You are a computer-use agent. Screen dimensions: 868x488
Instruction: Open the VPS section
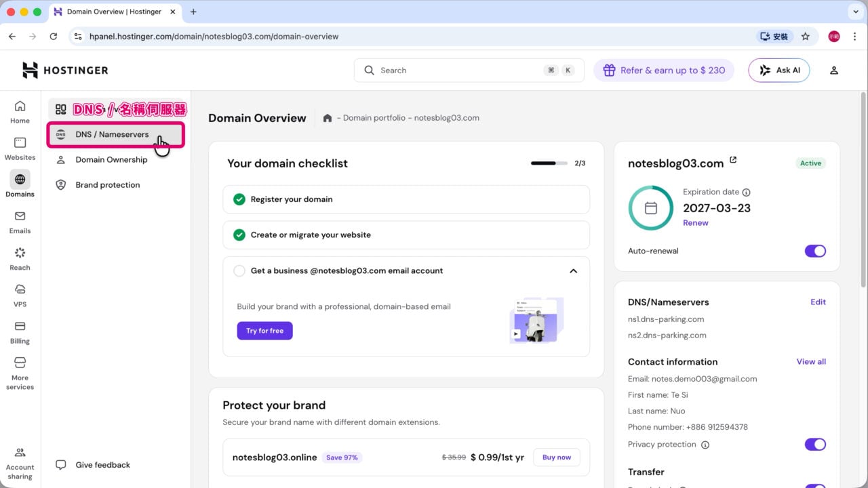tap(20, 296)
